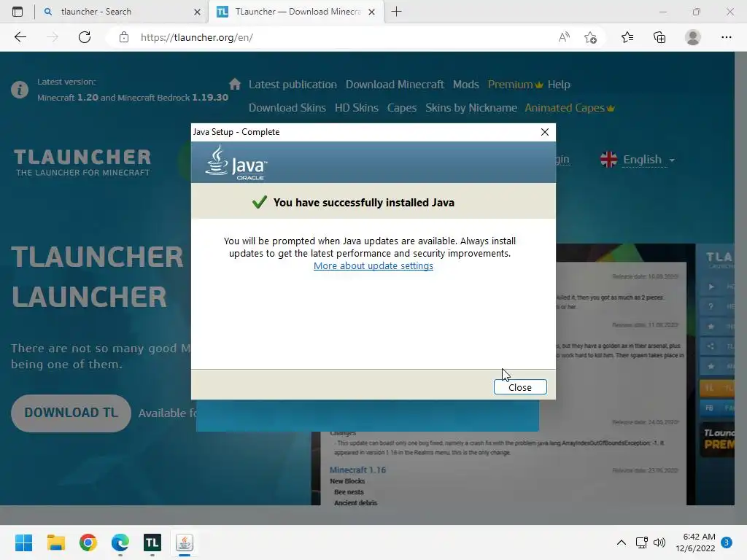This screenshot has width=747, height=560.
Task: Click the disabled forward arrow icon
Action: pos(53,37)
